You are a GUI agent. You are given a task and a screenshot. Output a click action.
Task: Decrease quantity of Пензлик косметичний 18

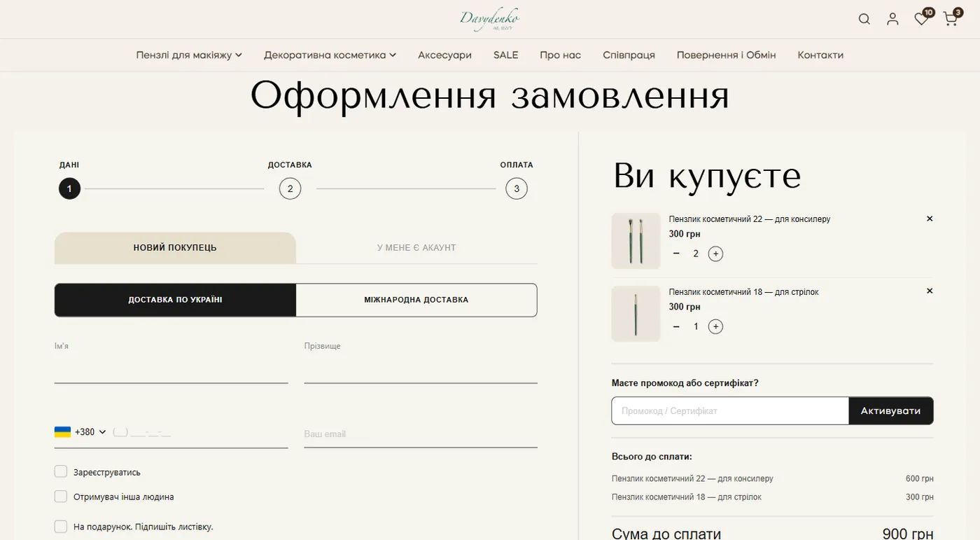tap(676, 326)
